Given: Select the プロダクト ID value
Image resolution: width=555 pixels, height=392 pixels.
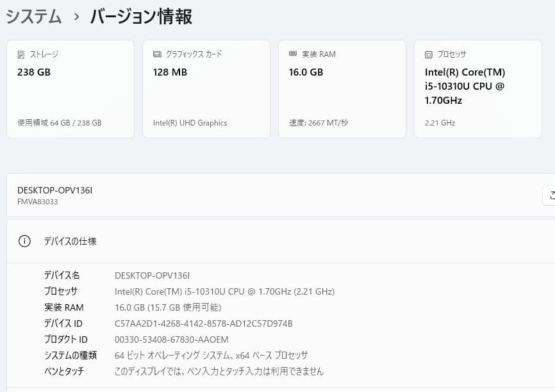Looking at the screenshot, I should click(171, 339).
